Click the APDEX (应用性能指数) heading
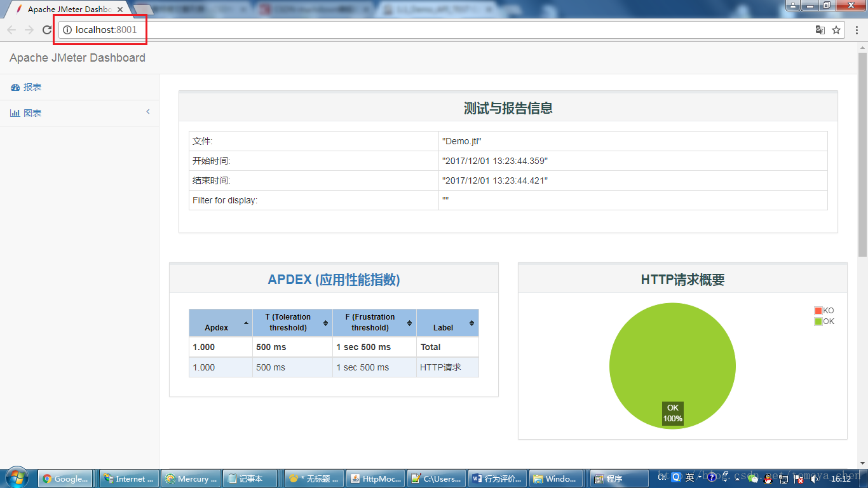 [334, 280]
